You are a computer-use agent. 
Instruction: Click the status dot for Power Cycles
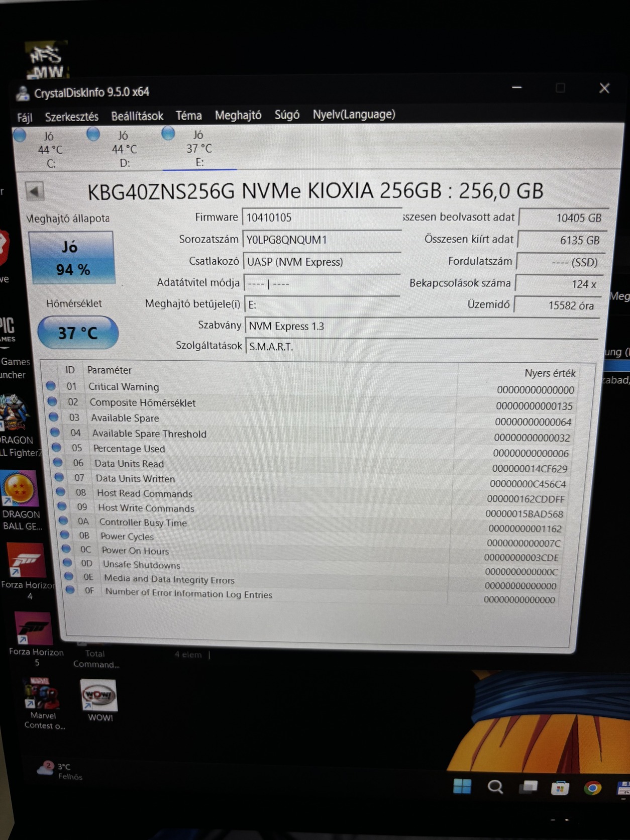[65, 535]
